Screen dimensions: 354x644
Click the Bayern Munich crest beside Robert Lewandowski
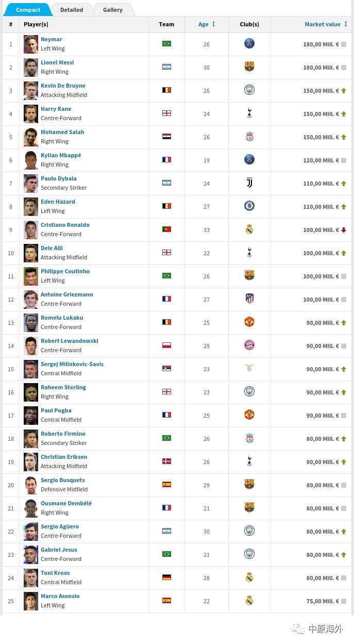coord(249,345)
